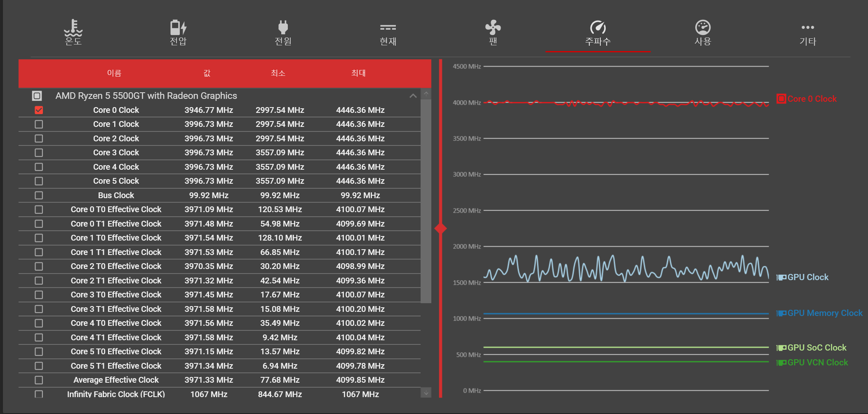
Task: Open the 온도 temperature tab icon
Action: (x=73, y=28)
